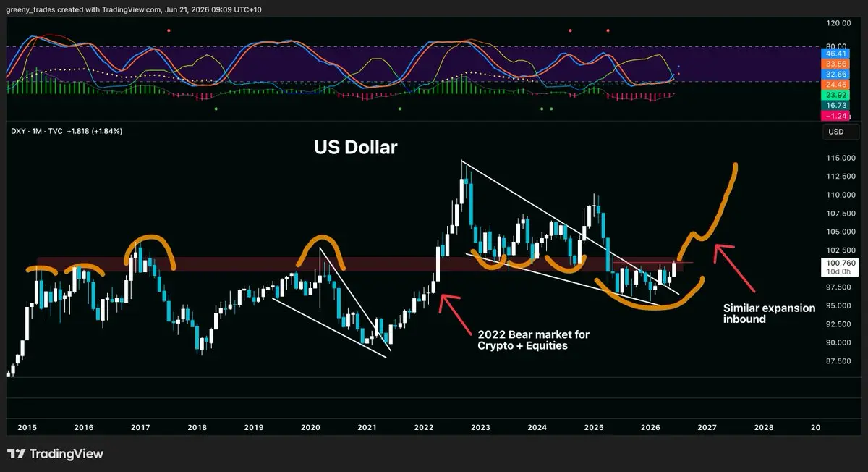The width and height of the screenshot is (868, 472).
Task: Click the −1.24 indicator value tag
Action: pos(836,116)
